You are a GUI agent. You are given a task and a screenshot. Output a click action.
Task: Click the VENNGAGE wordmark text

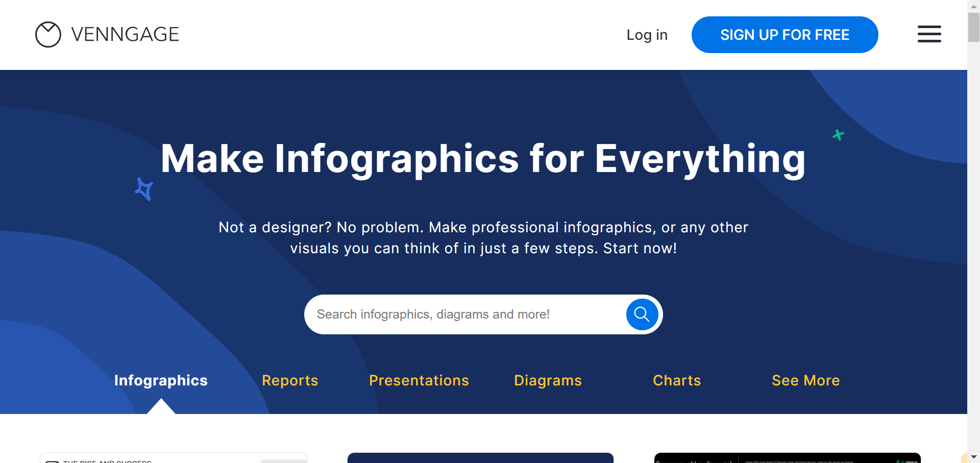click(x=125, y=35)
